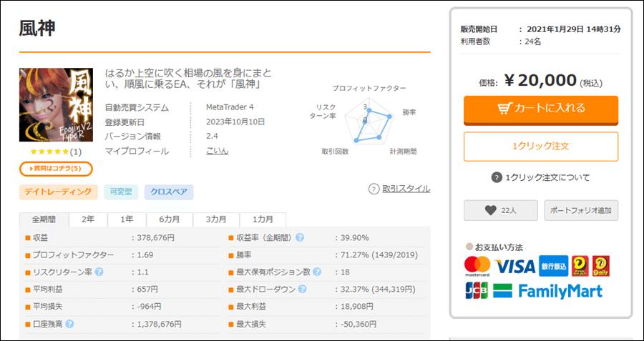Screen dimensions: 644x341
Task: Click the 利用者数 value 24名
Action: [x=533, y=41]
